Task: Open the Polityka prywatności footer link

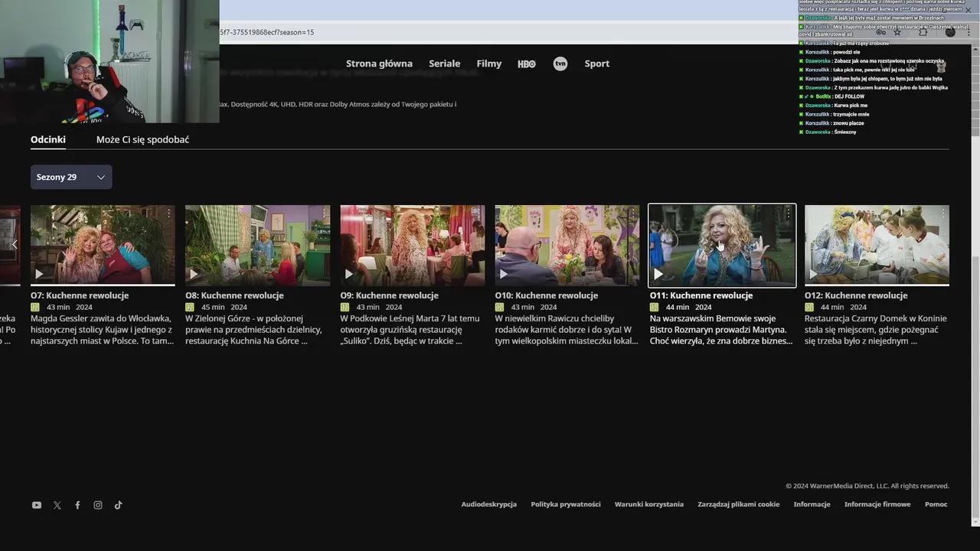Action: [565, 504]
